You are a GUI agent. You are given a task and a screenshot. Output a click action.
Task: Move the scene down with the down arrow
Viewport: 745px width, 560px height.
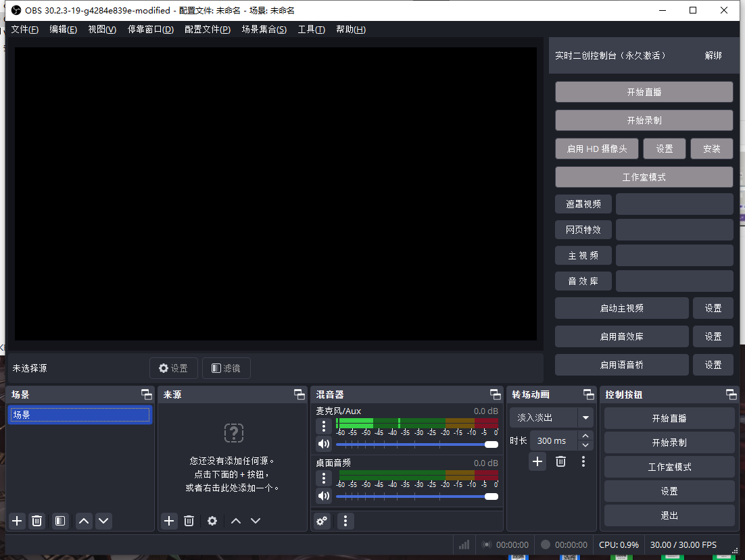[103, 521]
